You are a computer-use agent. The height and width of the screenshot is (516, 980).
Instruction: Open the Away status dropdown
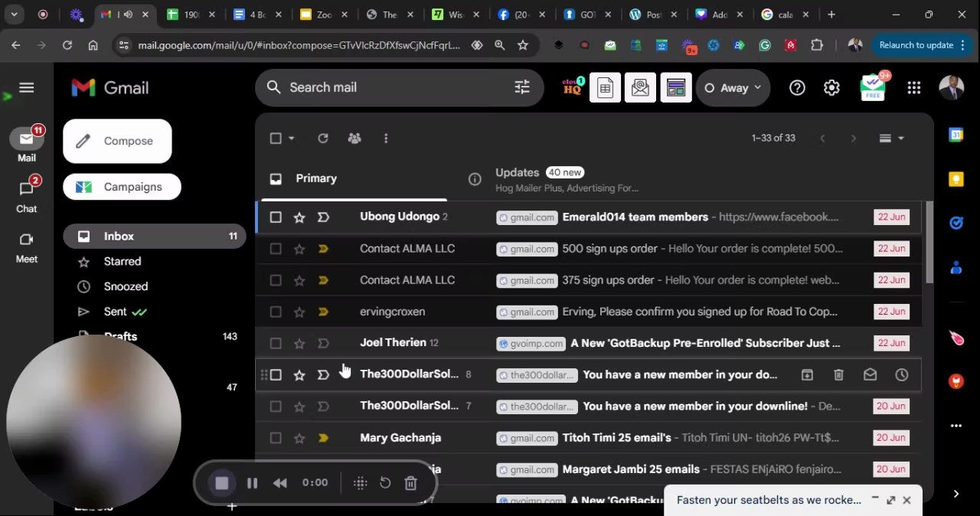[x=733, y=88]
